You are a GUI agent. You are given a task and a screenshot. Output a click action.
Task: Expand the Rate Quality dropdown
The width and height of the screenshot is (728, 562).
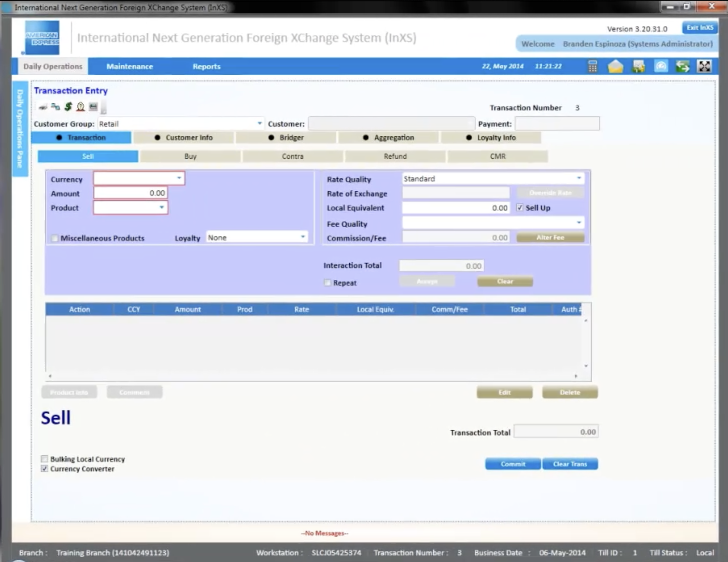pos(579,178)
